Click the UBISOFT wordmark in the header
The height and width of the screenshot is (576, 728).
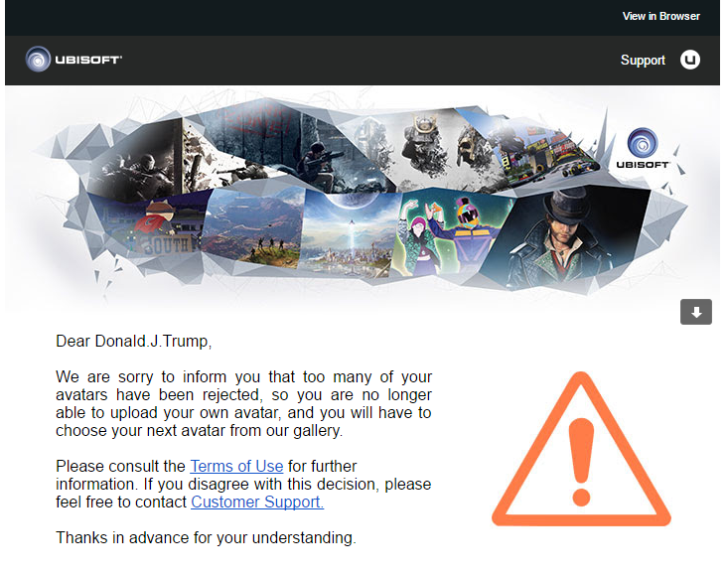pyautogui.click(x=88, y=60)
